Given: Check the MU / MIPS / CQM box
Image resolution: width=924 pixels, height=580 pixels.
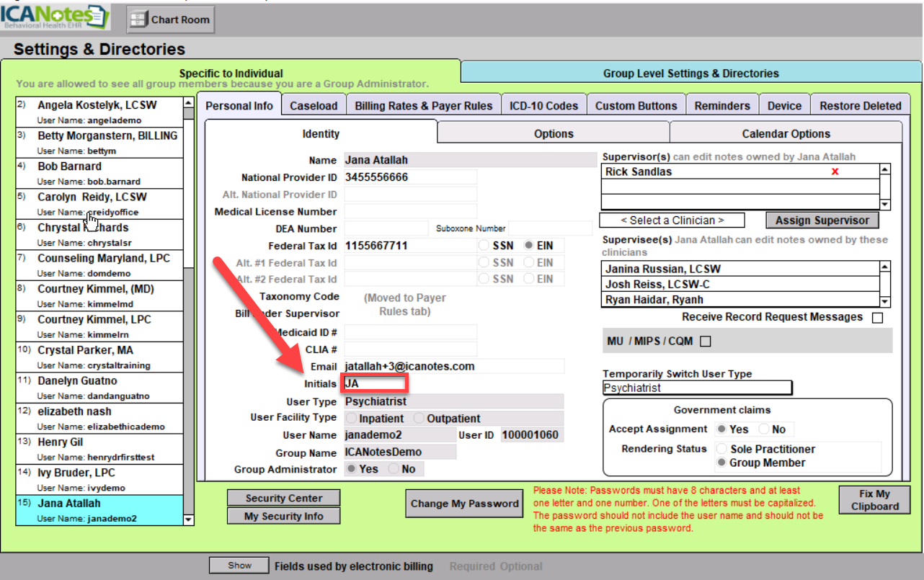Looking at the screenshot, I should coord(706,342).
